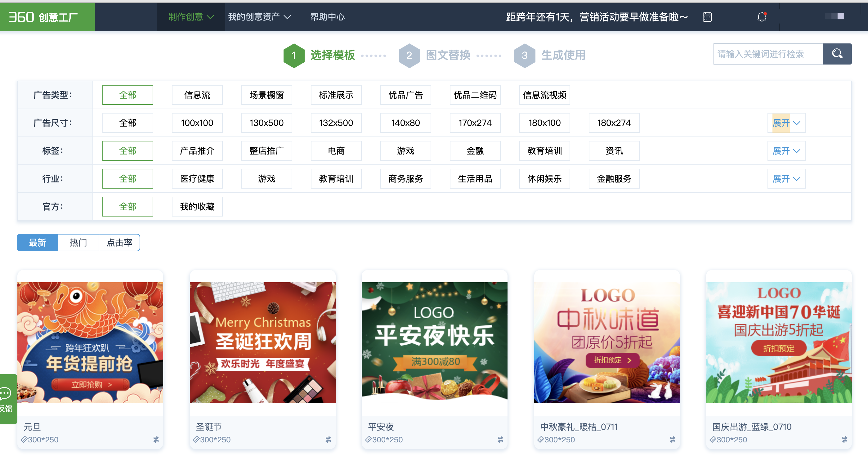Screen dimensions: 868x456
Task: Open 帮助中心 from the top menu
Action: coord(327,17)
